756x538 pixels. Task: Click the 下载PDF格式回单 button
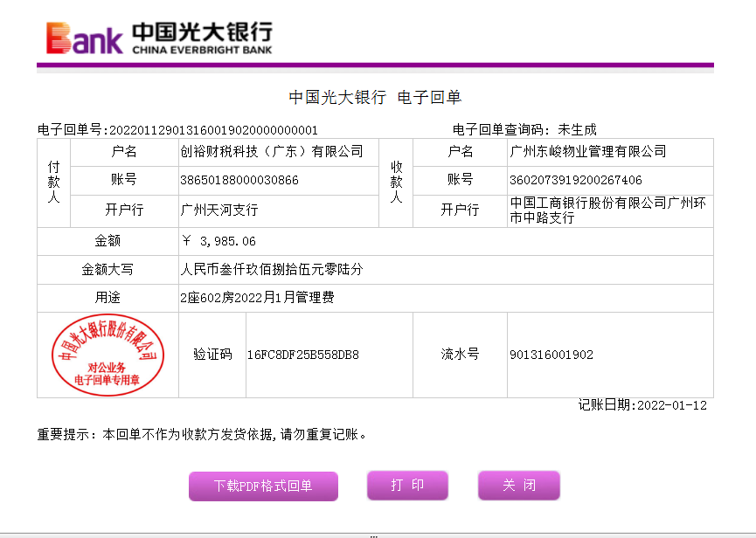tap(263, 486)
